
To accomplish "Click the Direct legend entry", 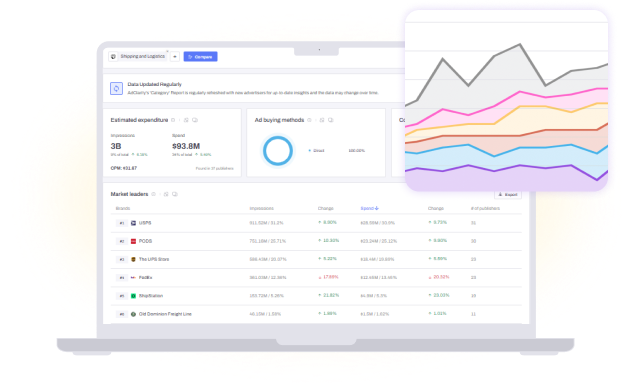I will [316, 151].
